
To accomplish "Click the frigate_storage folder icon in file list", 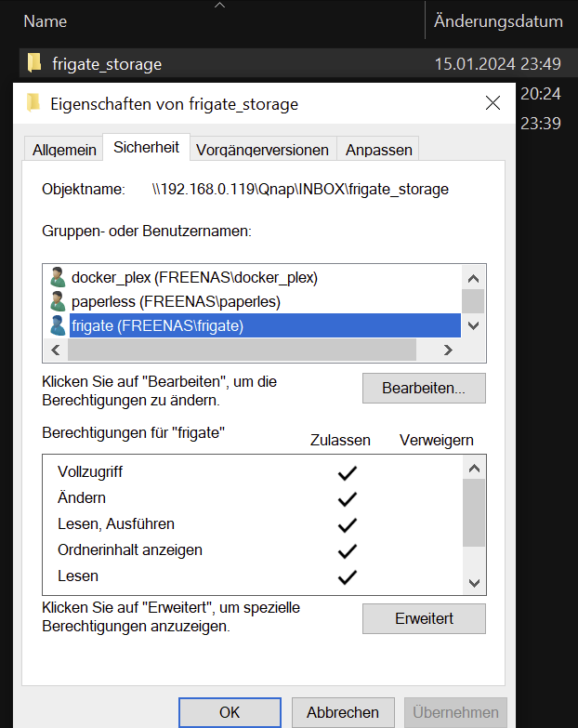I will pos(34,63).
